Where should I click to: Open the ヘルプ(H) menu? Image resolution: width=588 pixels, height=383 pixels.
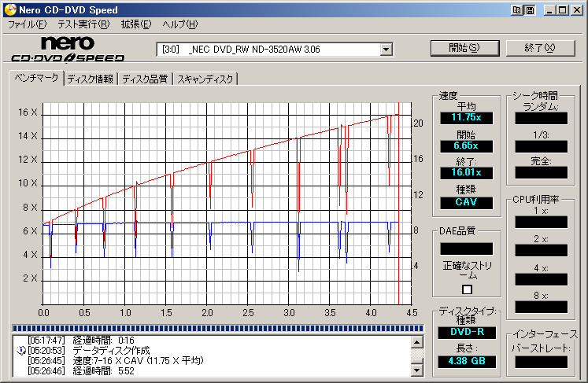(x=180, y=24)
